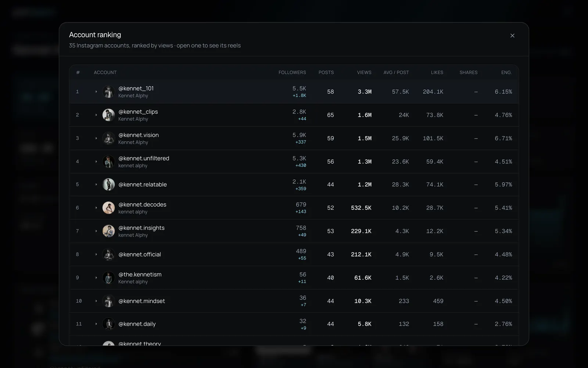Click the ACCOUNT column header
Image resolution: width=588 pixels, height=368 pixels.
[105, 72]
